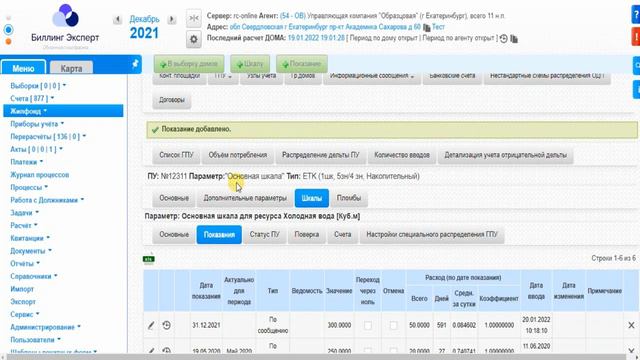Open Распределение дельты ПУ

point(321,155)
